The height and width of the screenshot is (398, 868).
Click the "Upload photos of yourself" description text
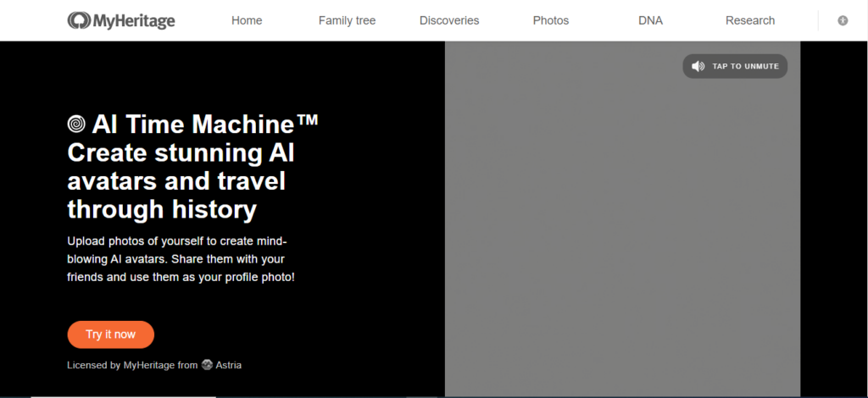tap(181, 257)
